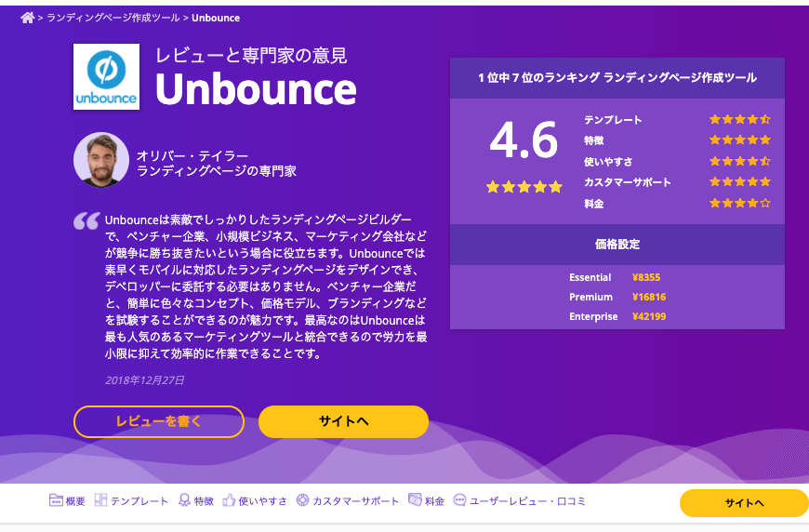Click the Essential plan label
The height and width of the screenshot is (532, 809).
tap(590, 277)
